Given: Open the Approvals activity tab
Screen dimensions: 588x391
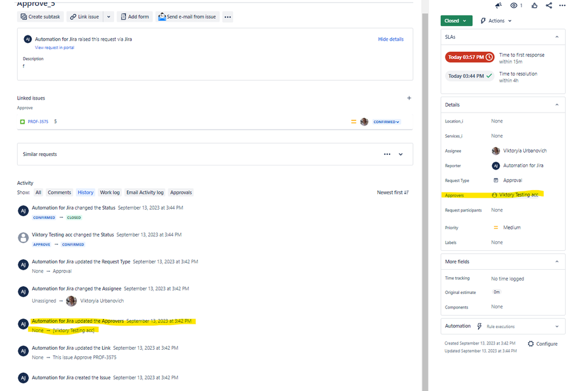Looking at the screenshot, I should 181,193.
